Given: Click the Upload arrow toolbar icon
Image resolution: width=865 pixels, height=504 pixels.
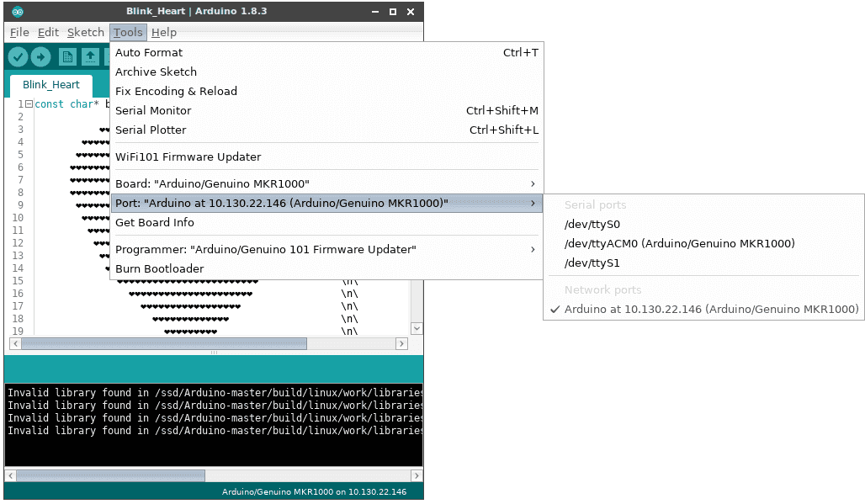Looking at the screenshot, I should click(40, 56).
